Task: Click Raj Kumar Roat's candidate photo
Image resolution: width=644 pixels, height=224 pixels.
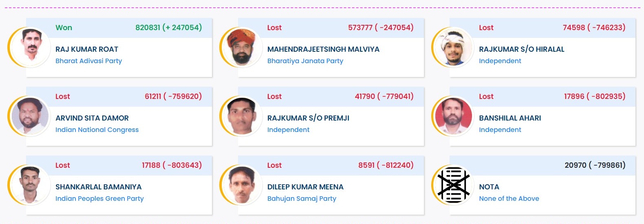Action: tap(30, 47)
